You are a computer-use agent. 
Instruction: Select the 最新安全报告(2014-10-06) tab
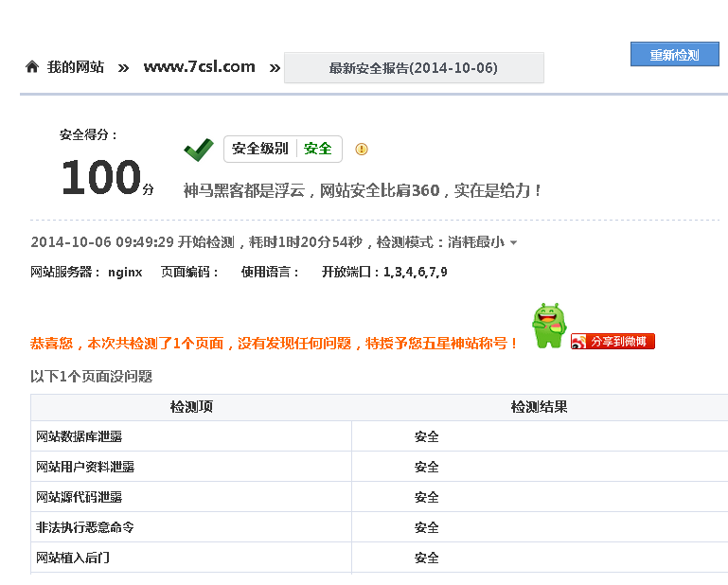click(414, 68)
